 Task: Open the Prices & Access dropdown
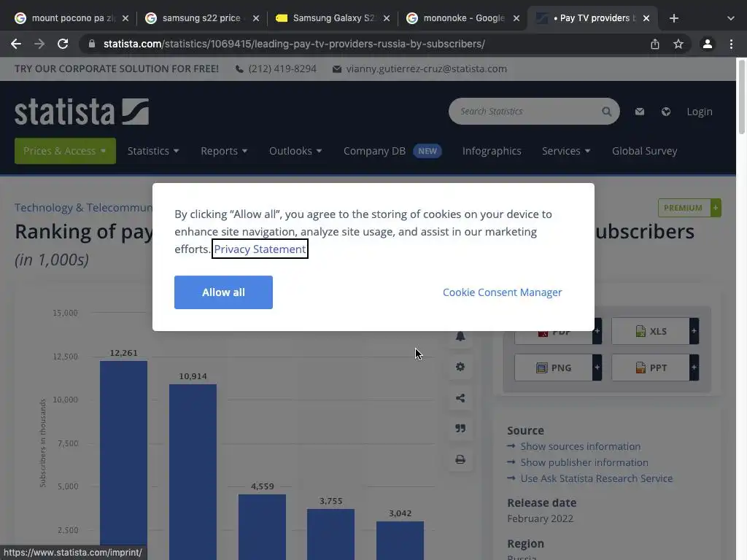(x=65, y=151)
